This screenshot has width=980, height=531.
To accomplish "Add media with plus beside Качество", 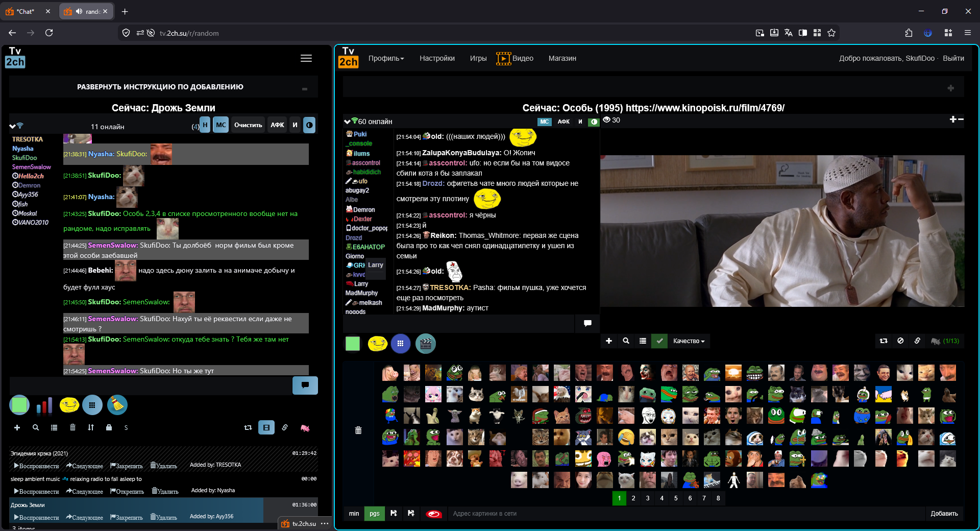I will point(609,341).
